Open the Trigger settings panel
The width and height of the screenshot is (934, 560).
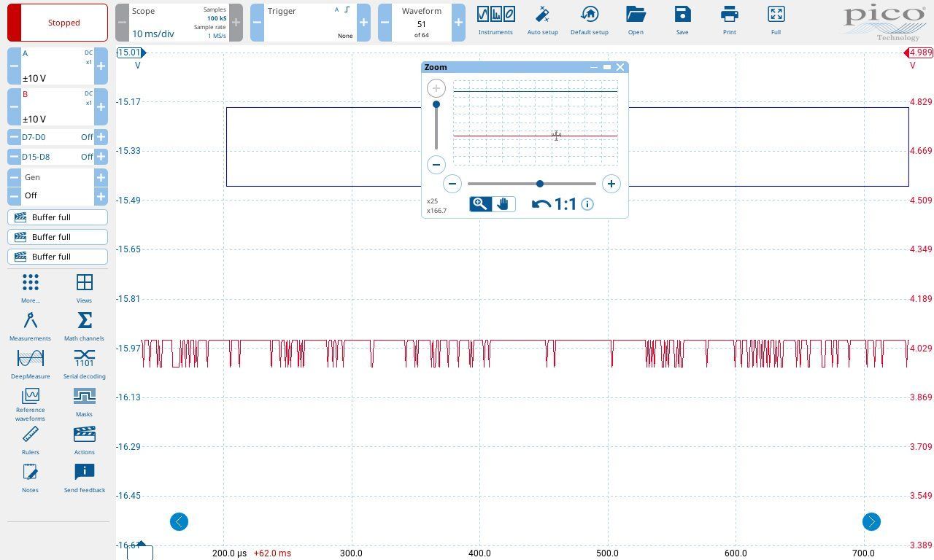click(310, 23)
